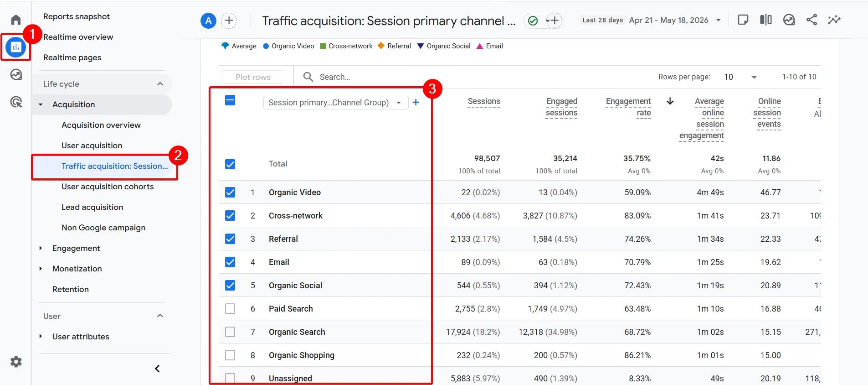868x385 pixels.
Task: Open the trend sparkline insights icon
Action: coord(834,20)
